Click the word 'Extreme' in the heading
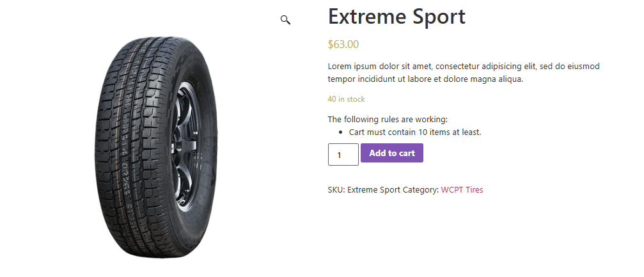The width and height of the screenshot is (644, 277). (365, 17)
